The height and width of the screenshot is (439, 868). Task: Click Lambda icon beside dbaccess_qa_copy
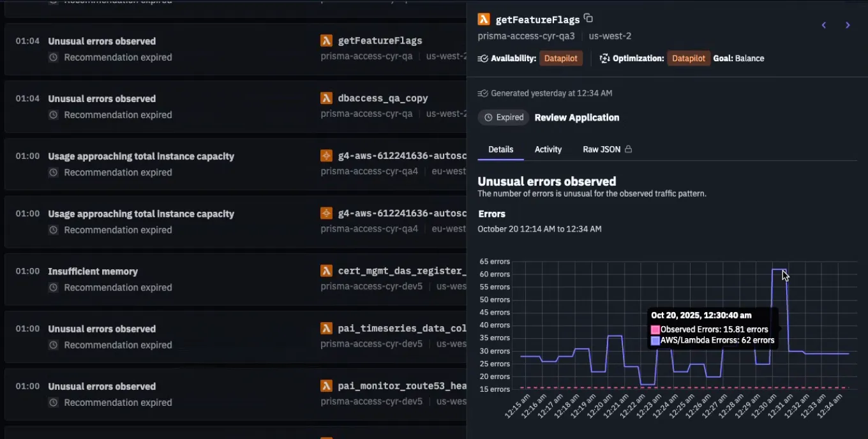pos(326,98)
